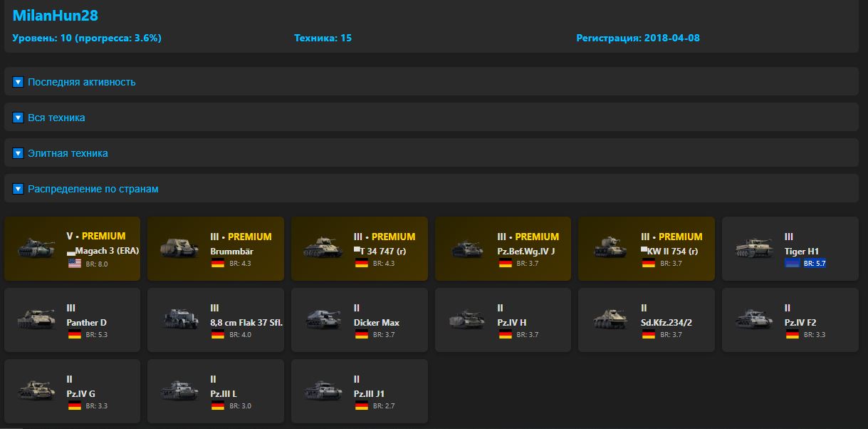The image size is (868, 429).
Task: Click the KW II 754 (r) premium card
Action: (x=646, y=249)
